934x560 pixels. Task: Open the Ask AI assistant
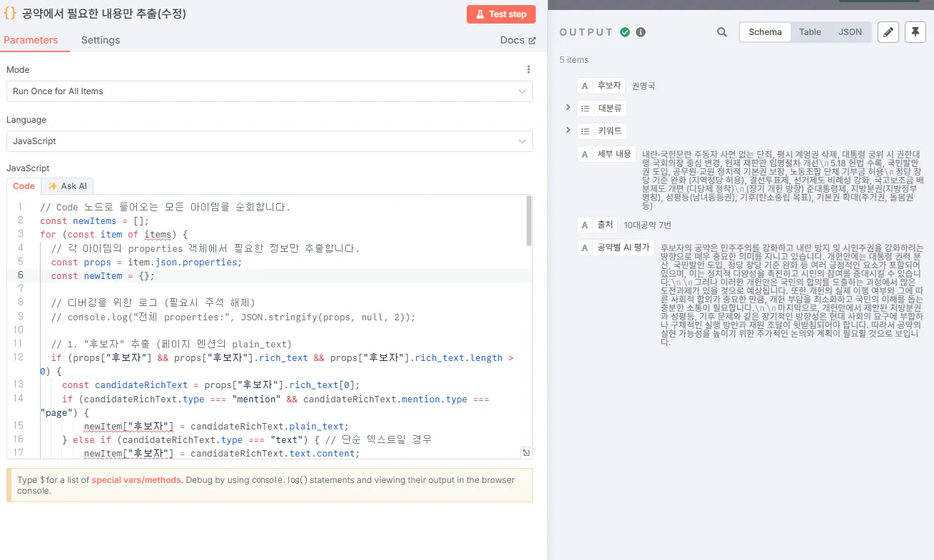point(67,185)
